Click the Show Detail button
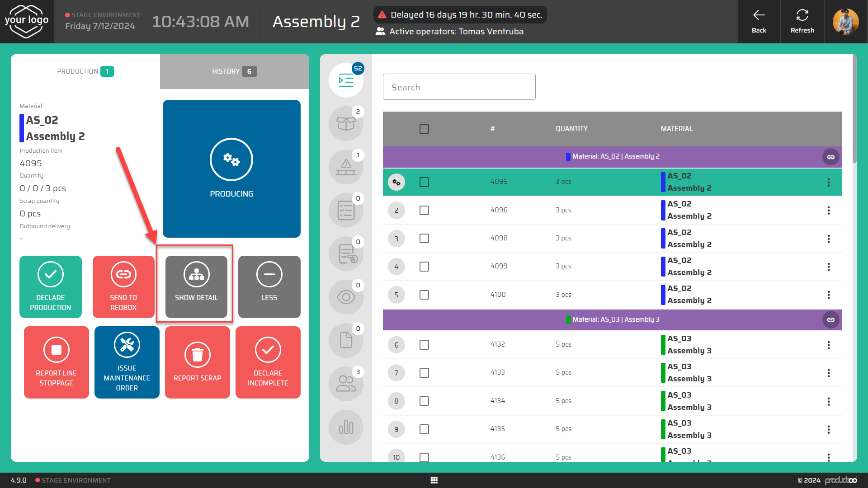The width and height of the screenshot is (868, 488). tap(196, 286)
